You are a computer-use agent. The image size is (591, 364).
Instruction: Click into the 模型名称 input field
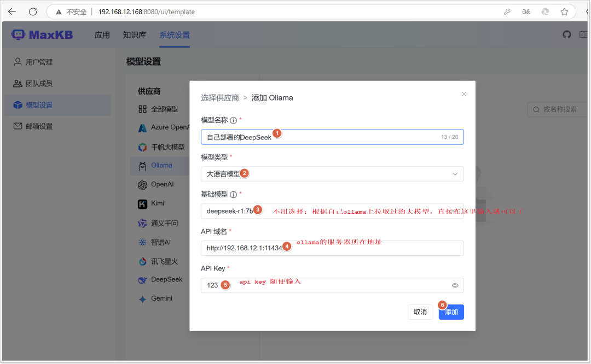click(332, 137)
